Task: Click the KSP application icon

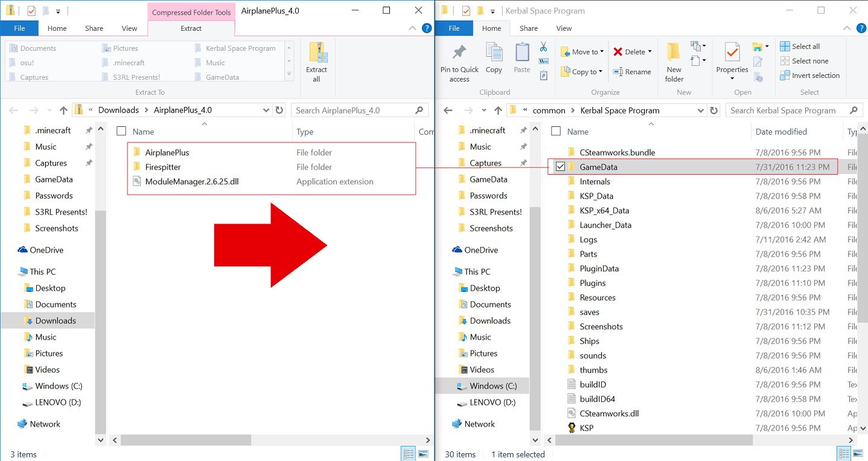Action: point(572,428)
